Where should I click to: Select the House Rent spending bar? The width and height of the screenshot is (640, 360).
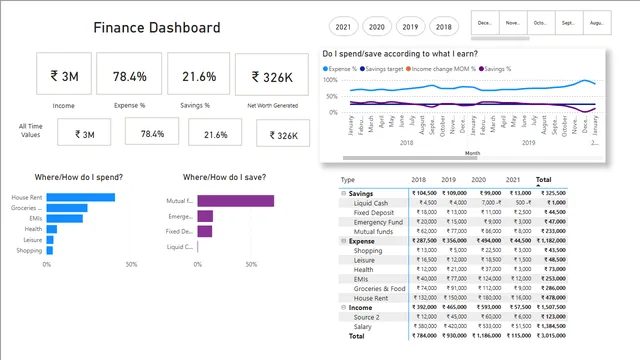[x=81, y=198]
